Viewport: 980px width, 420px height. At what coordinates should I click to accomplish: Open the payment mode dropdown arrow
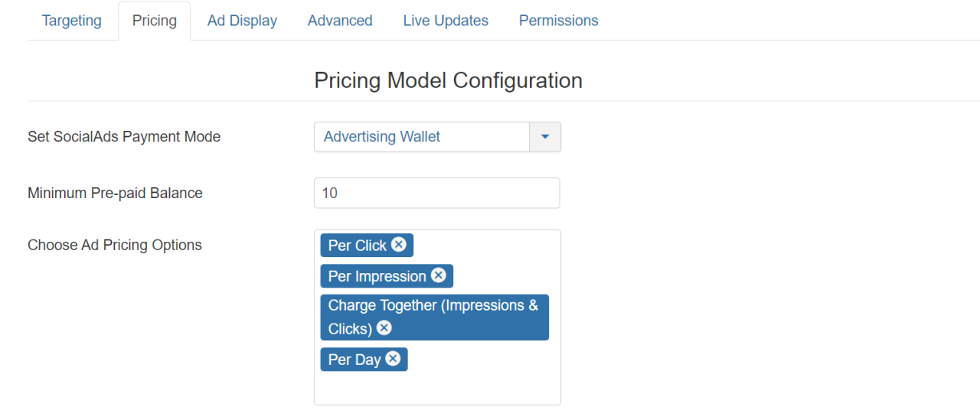pyautogui.click(x=545, y=137)
